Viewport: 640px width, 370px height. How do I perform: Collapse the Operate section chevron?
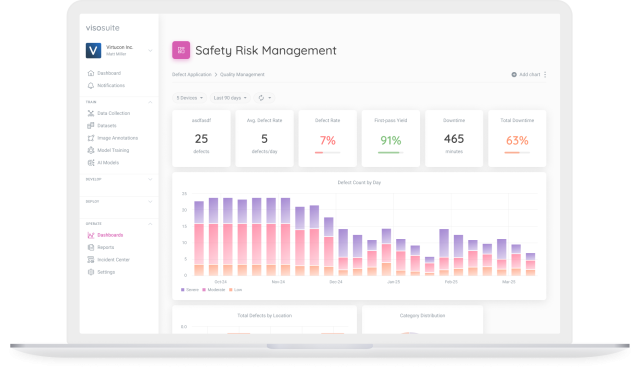(x=150, y=224)
